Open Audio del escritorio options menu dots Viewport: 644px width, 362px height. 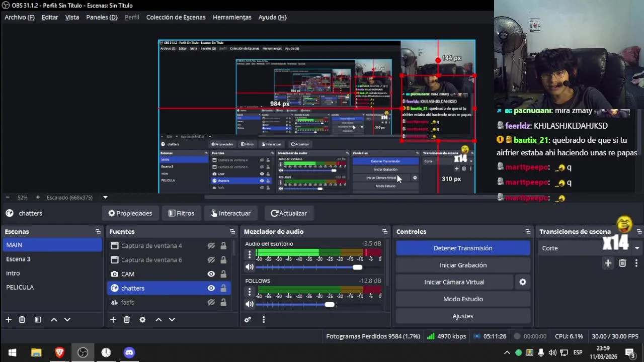click(x=250, y=255)
